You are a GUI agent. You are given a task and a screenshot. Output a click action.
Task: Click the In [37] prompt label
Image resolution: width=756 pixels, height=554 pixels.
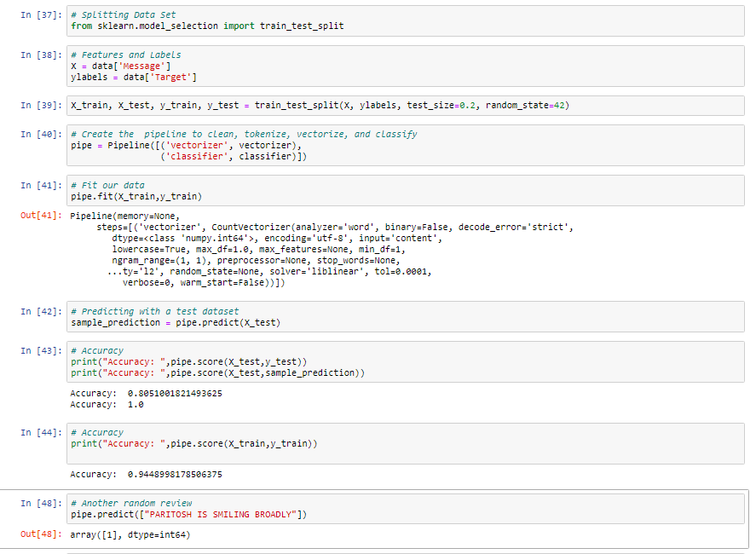point(41,15)
